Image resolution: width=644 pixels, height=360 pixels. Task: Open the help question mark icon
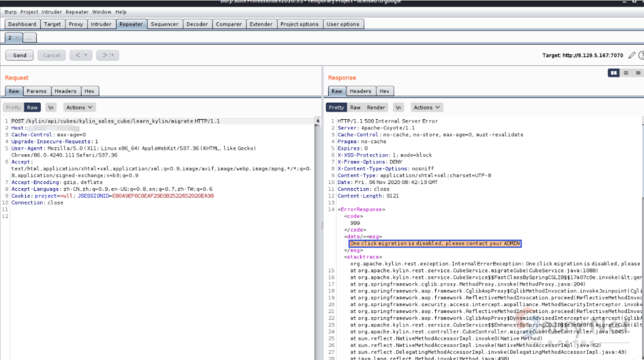(x=641, y=55)
